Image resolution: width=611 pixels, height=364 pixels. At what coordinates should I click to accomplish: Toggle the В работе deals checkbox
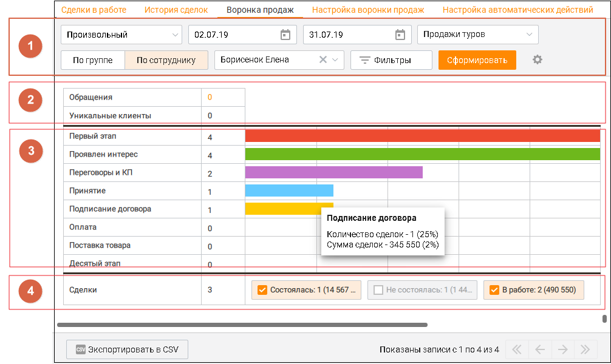click(x=494, y=290)
